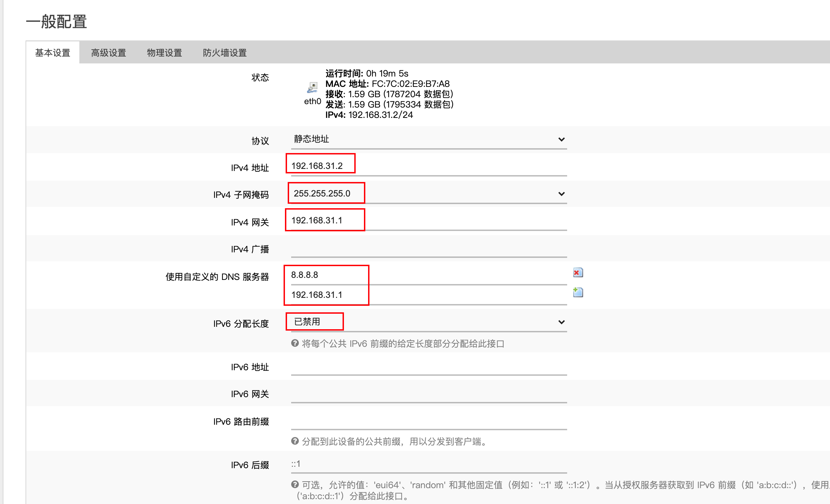Viewport: 830px width, 504px height.
Task: Switch to the 基本设置 tab
Action: [x=53, y=53]
